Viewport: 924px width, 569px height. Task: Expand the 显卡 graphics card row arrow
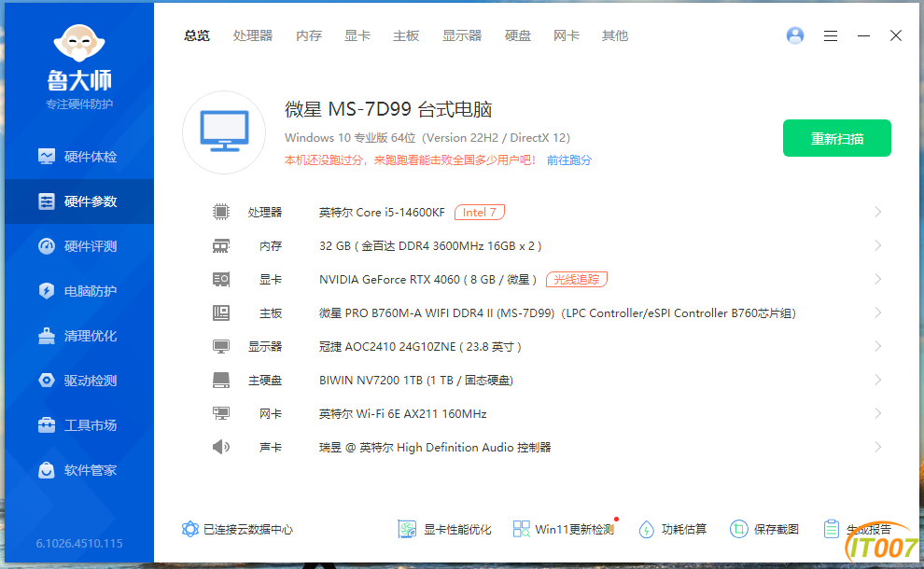[x=877, y=279]
